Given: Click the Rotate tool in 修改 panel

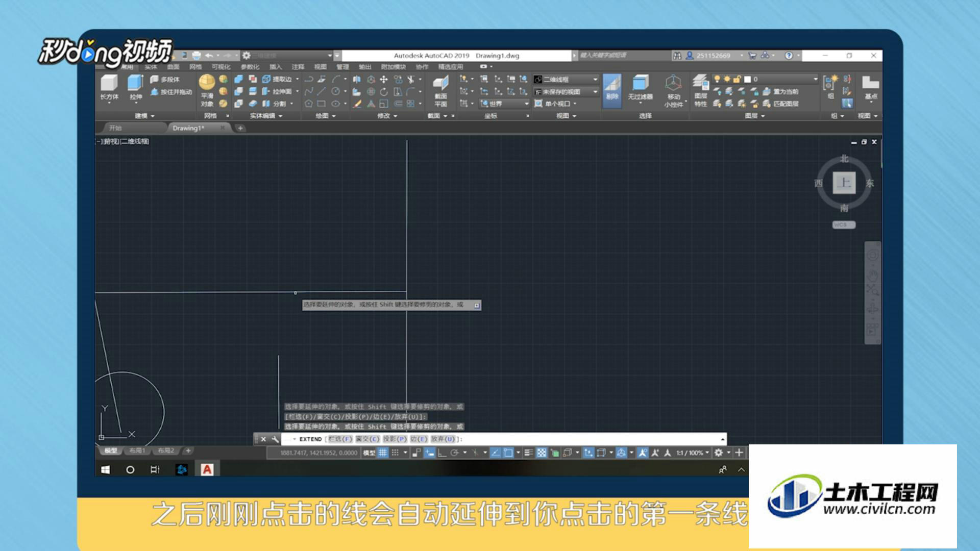Looking at the screenshot, I should pos(384,91).
